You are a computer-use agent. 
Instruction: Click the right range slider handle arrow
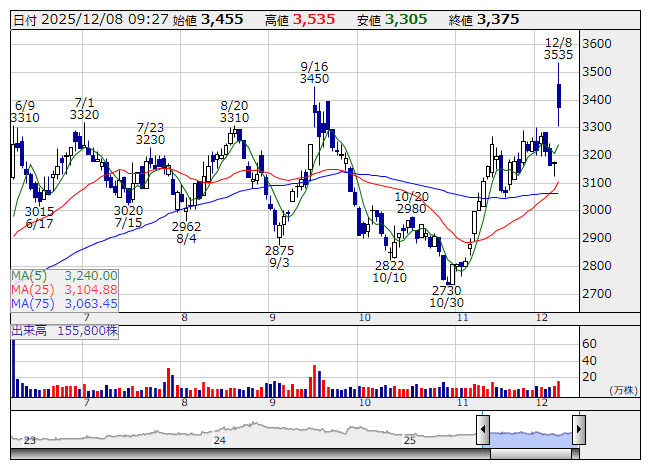point(579,430)
